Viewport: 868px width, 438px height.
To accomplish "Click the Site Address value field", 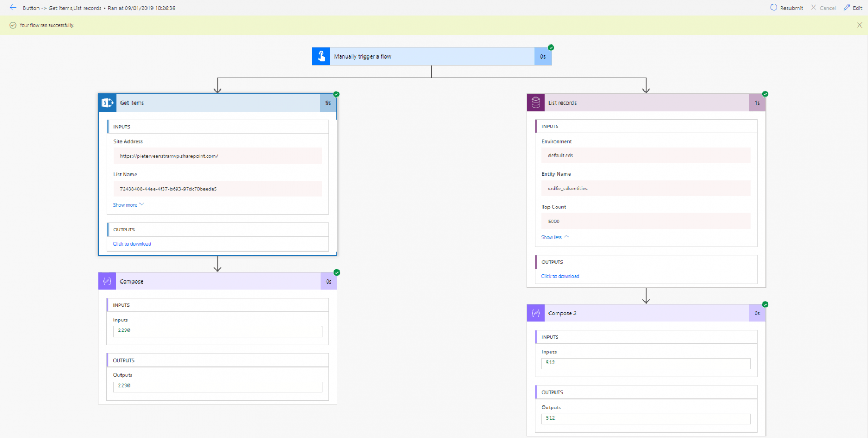I will point(218,156).
